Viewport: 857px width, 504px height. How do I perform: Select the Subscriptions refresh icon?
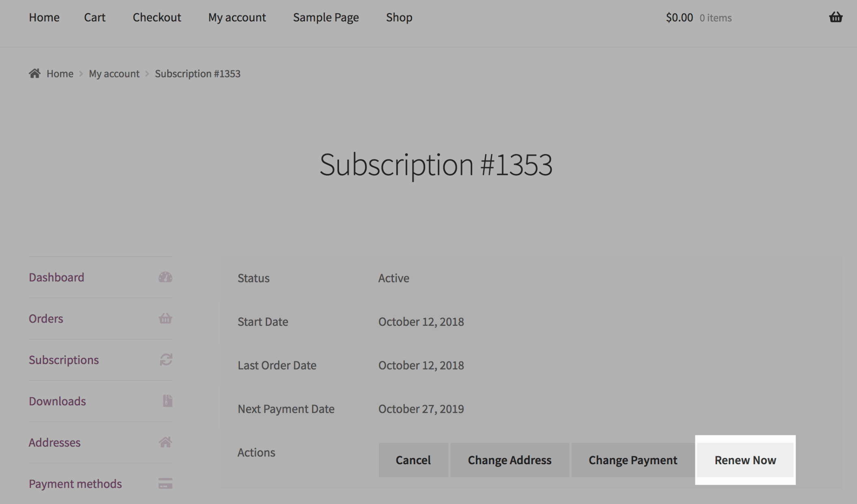166,360
